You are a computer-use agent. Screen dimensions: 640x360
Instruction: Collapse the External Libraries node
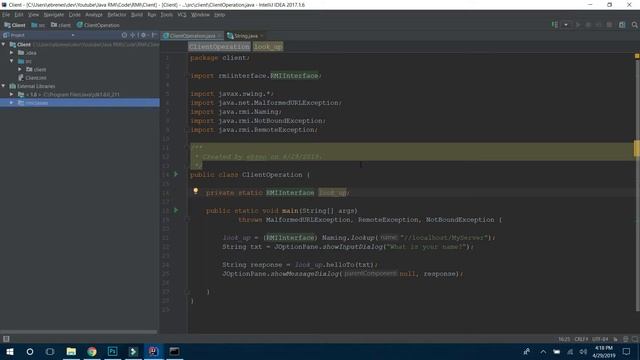point(4,86)
